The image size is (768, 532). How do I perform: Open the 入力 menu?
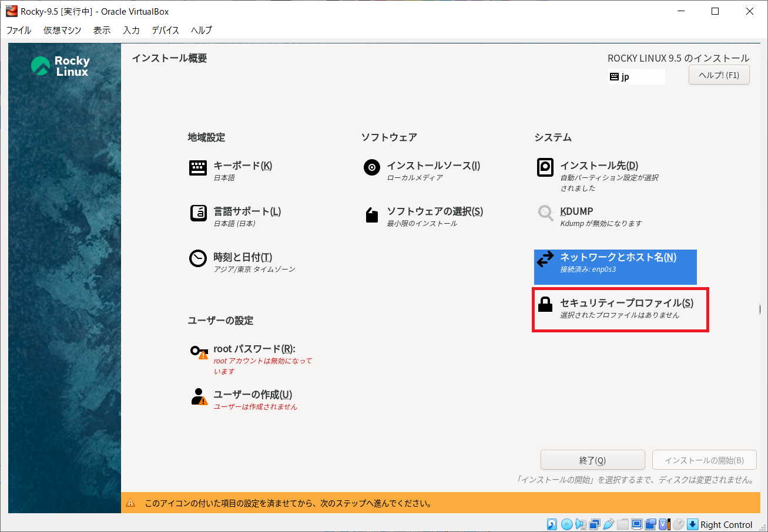click(x=131, y=30)
